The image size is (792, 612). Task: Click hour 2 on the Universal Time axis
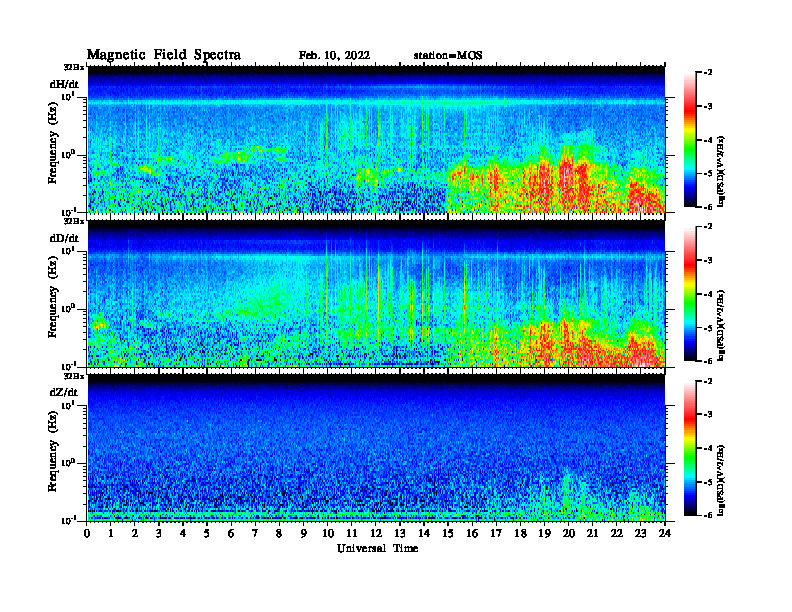click(135, 533)
